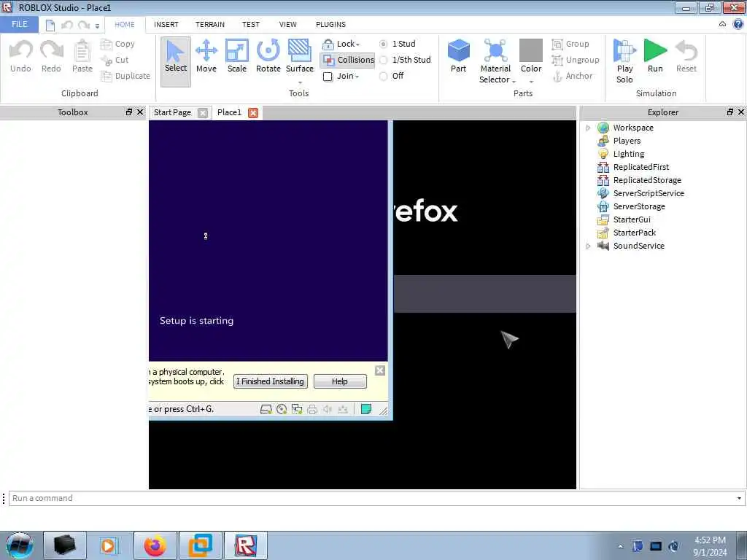Screen dimensions: 747x560
Task: Open the media player taskbar icon
Action: pyautogui.click(x=108, y=546)
